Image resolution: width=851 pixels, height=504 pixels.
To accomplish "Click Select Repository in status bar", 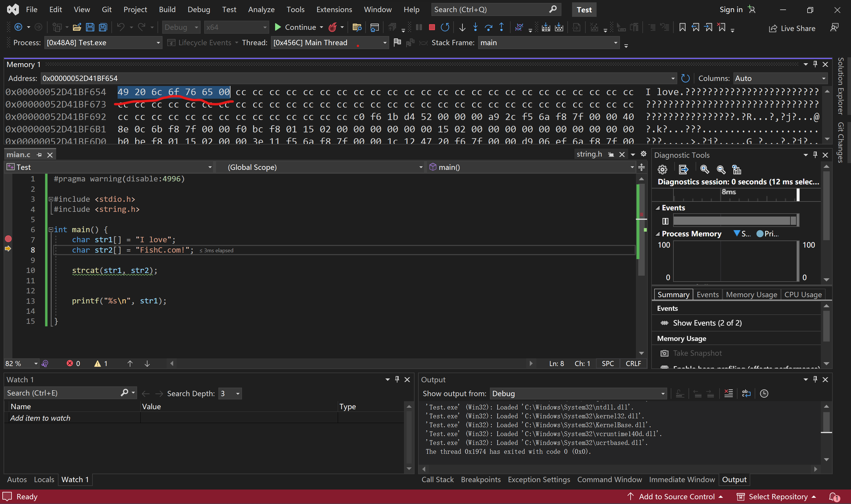I will click(776, 497).
